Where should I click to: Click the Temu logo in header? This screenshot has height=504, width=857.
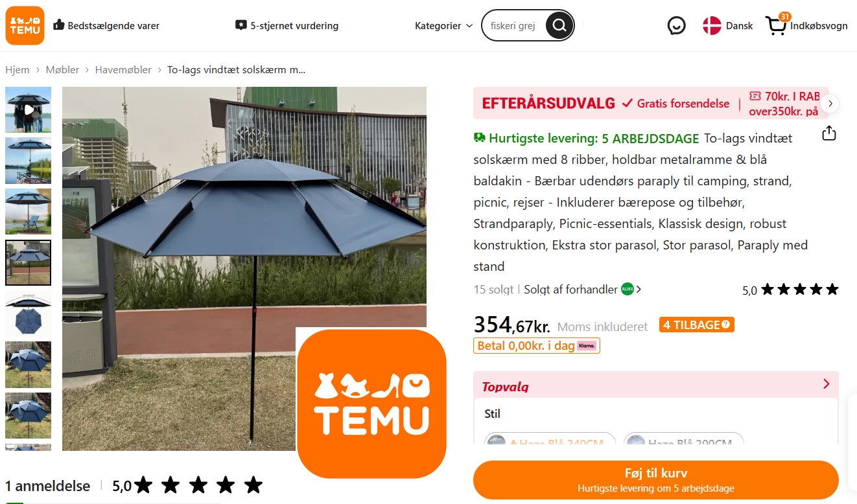coord(25,25)
